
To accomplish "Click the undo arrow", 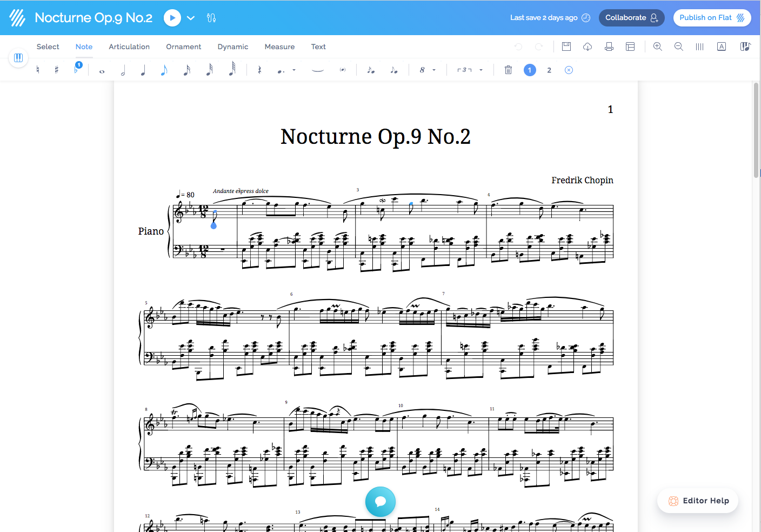I will pos(518,47).
